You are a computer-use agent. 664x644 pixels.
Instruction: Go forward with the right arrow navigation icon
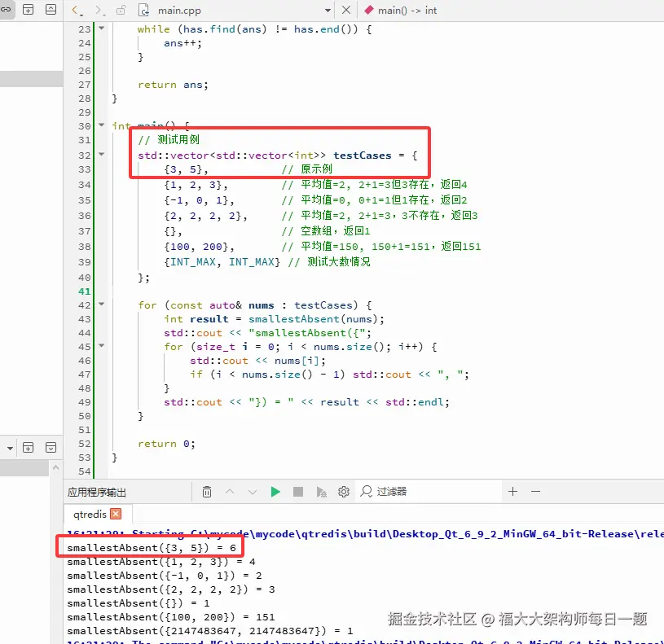99,10
